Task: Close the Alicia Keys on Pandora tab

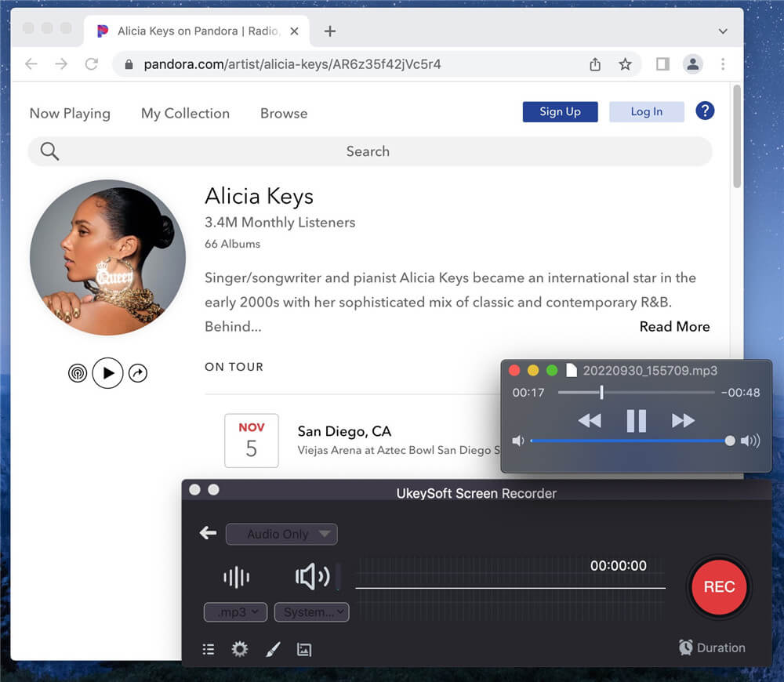Action: (295, 31)
